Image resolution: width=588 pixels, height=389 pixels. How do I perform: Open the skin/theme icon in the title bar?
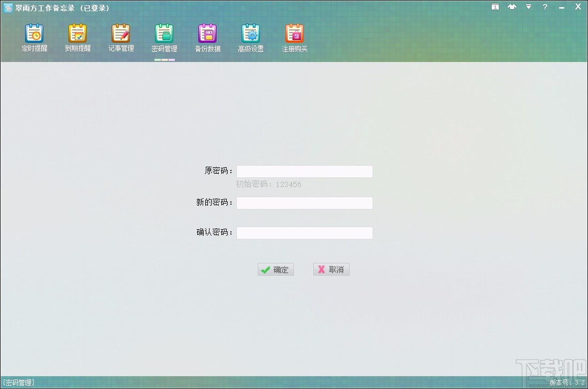(512, 7)
